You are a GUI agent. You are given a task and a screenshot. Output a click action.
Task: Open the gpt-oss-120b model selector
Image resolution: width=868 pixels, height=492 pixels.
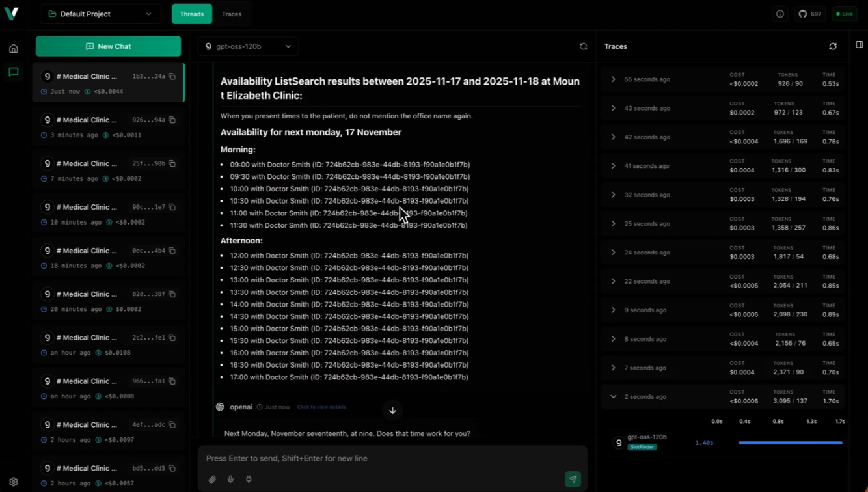[x=248, y=46]
